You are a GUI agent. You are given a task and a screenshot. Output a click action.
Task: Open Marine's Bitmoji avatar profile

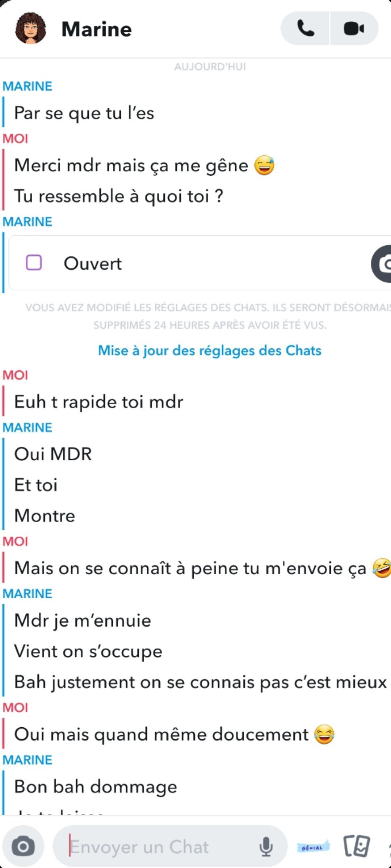point(30,28)
